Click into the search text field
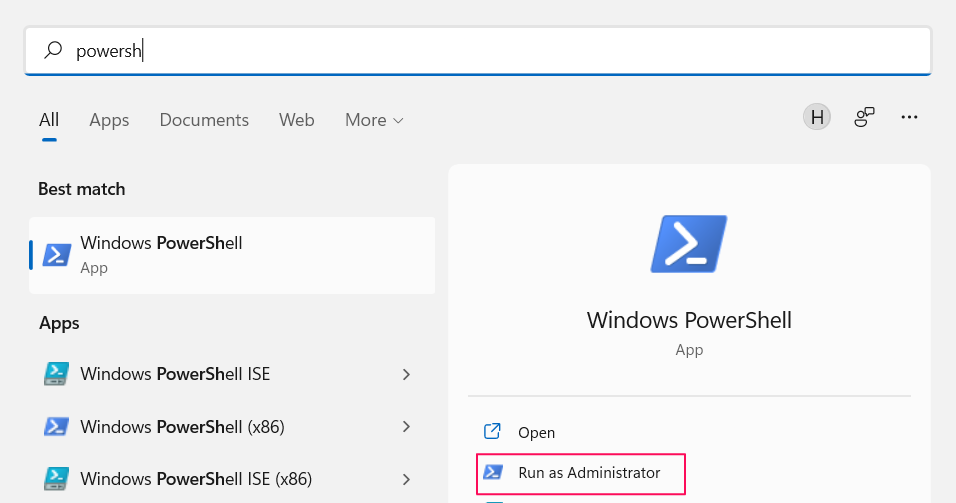This screenshot has width=956, height=503. pos(500,50)
